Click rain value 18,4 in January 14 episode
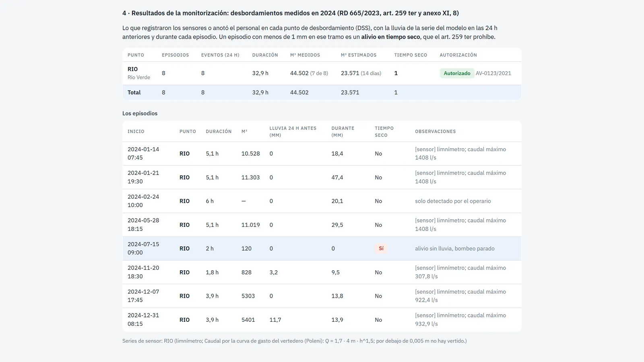Viewport: 644px width, 362px height. point(337,154)
